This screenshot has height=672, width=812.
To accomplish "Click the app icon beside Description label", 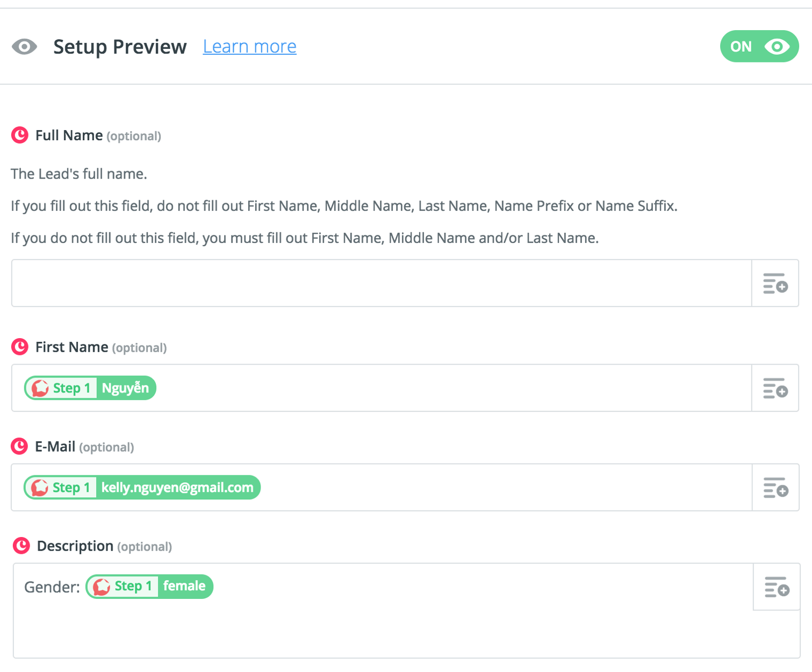I will click(21, 546).
